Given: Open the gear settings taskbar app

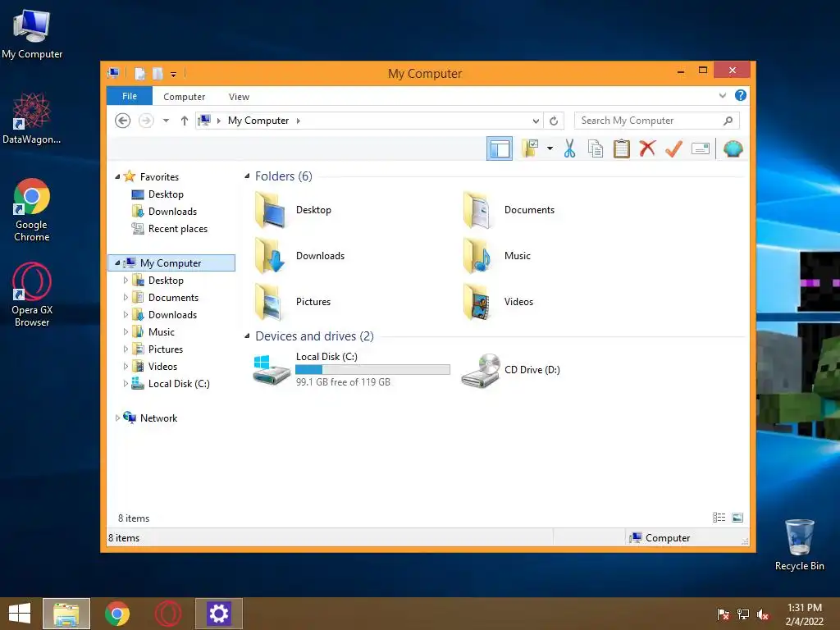Looking at the screenshot, I should click(x=218, y=614).
